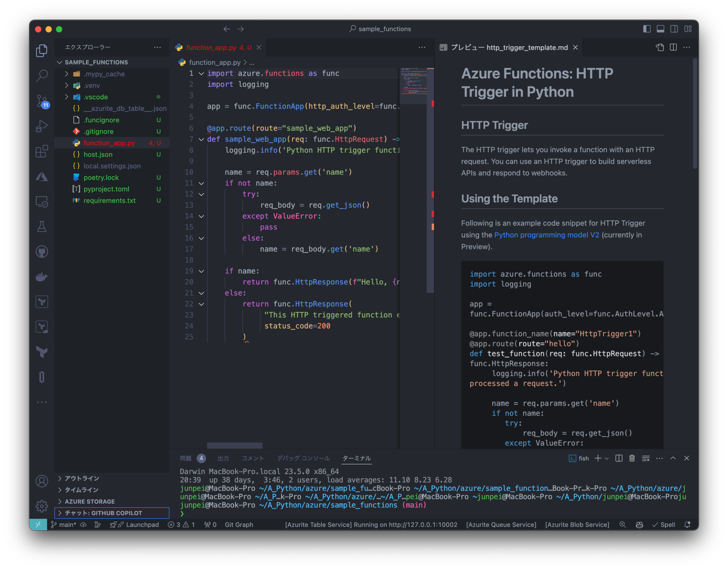Switch to the 出力 panel tab
This screenshot has height=569, width=728.
click(223, 458)
